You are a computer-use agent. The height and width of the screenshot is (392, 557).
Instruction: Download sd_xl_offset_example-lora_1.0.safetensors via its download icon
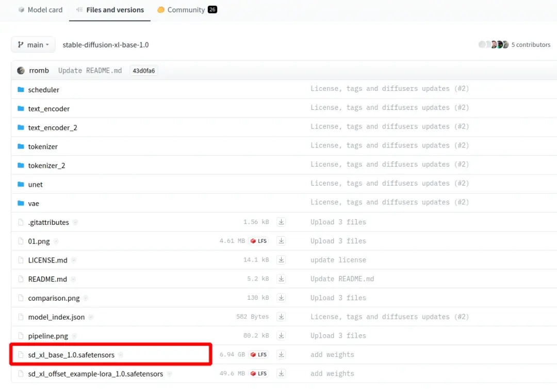coord(281,373)
